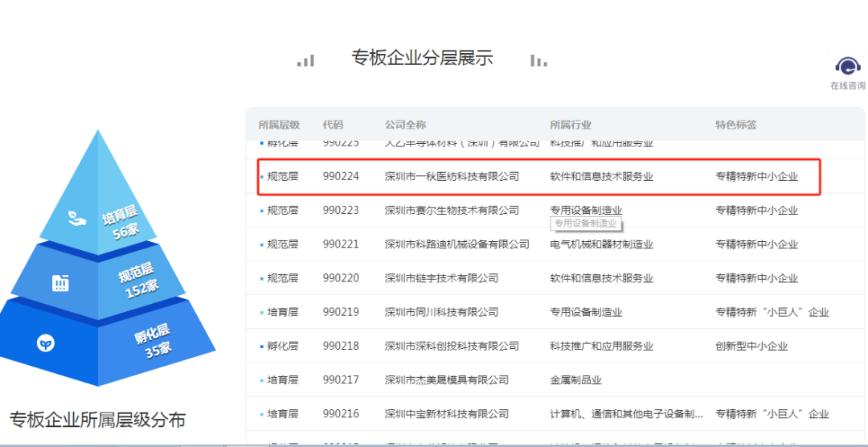Click the online consultation headset icon
The image size is (868, 447).
pos(846,66)
